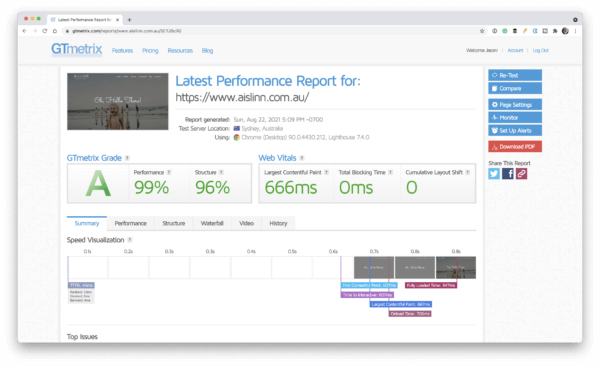Reload the page in browser

click(x=45, y=31)
